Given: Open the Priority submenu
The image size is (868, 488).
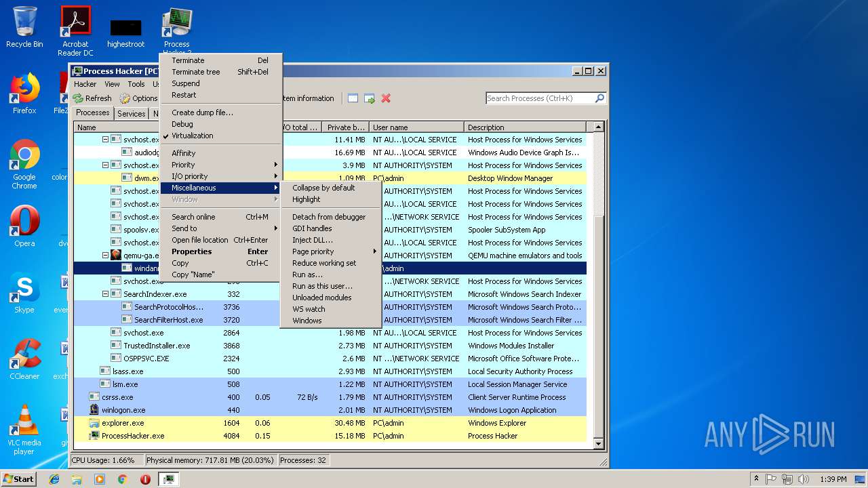Looking at the screenshot, I should tap(220, 165).
